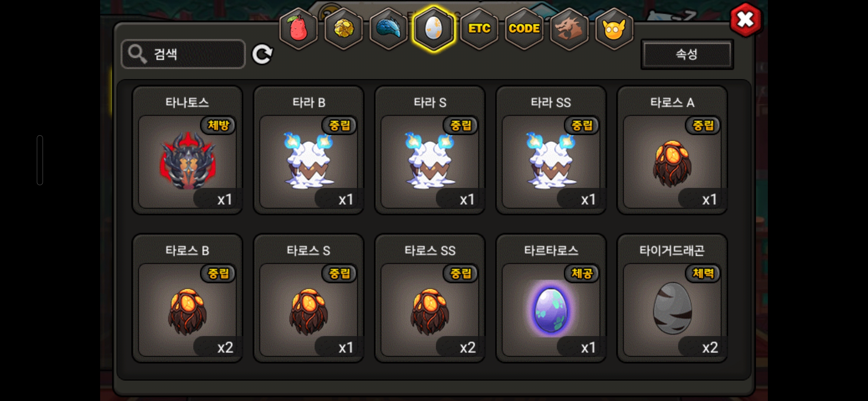Choose the 타로스 A lava egg
Image resolution: width=868 pixels, height=401 pixels.
(x=672, y=150)
